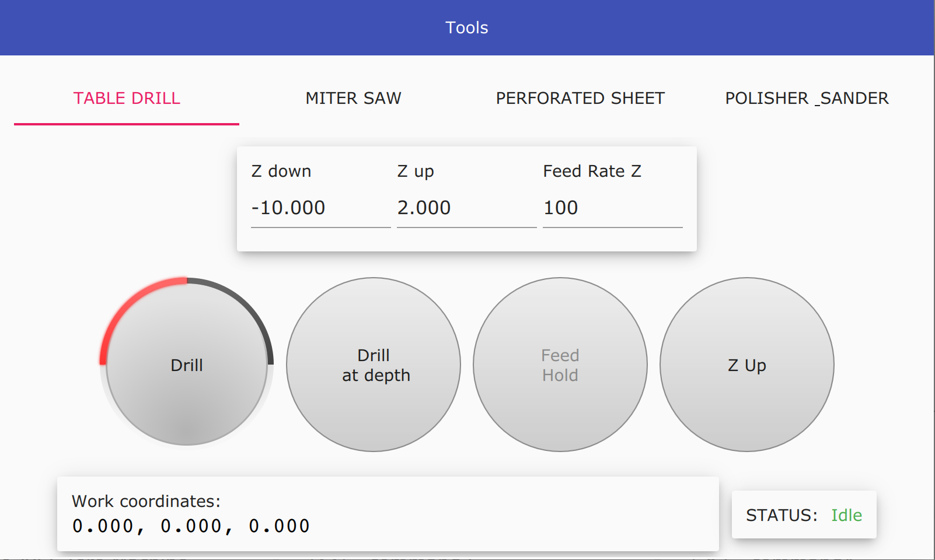Click the Z down label
The width and height of the screenshot is (935, 560).
click(281, 171)
